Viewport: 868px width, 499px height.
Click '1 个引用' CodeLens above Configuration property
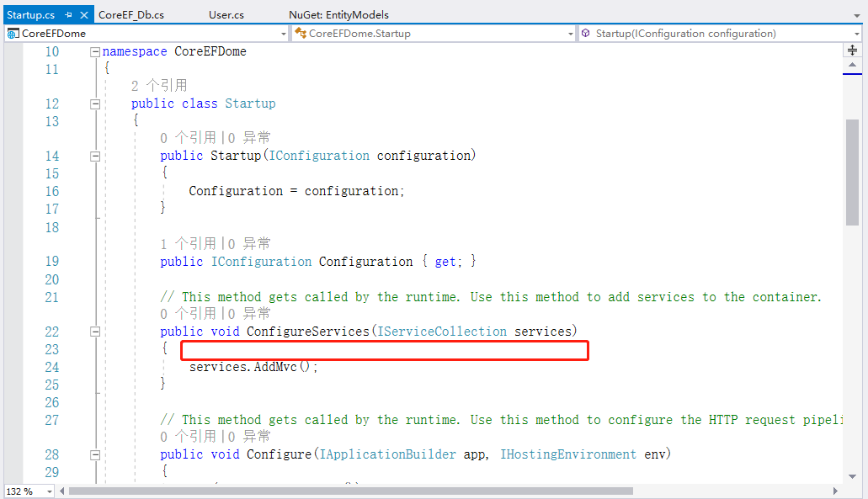coord(189,244)
